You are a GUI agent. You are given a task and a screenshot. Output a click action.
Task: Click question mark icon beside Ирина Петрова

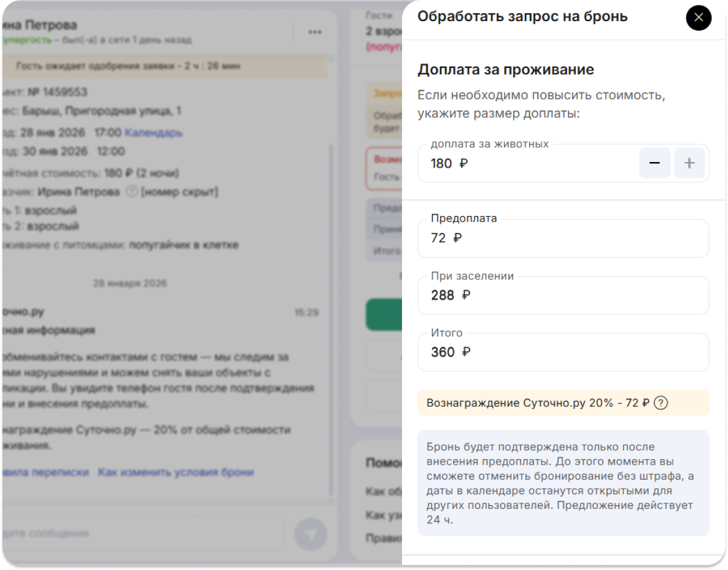pyautogui.click(x=131, y=192)
